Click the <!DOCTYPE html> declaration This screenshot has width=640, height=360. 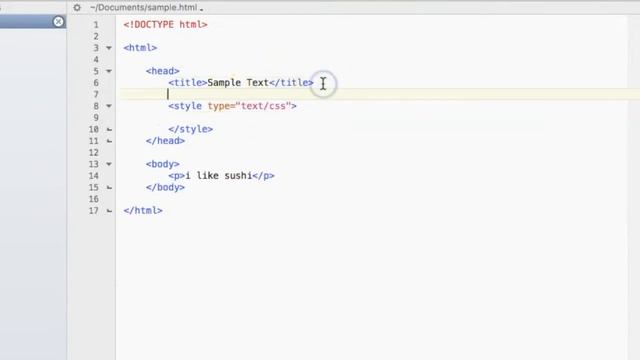[165, 24]
